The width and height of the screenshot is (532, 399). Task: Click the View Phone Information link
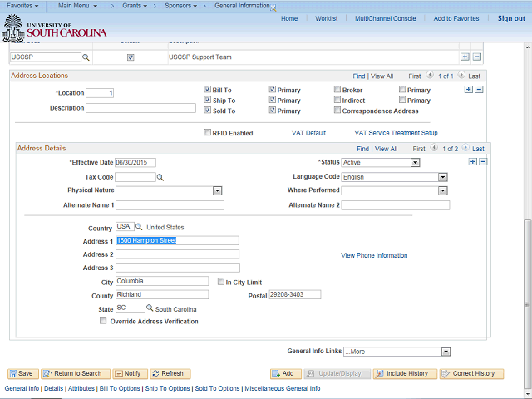point(374,255)
